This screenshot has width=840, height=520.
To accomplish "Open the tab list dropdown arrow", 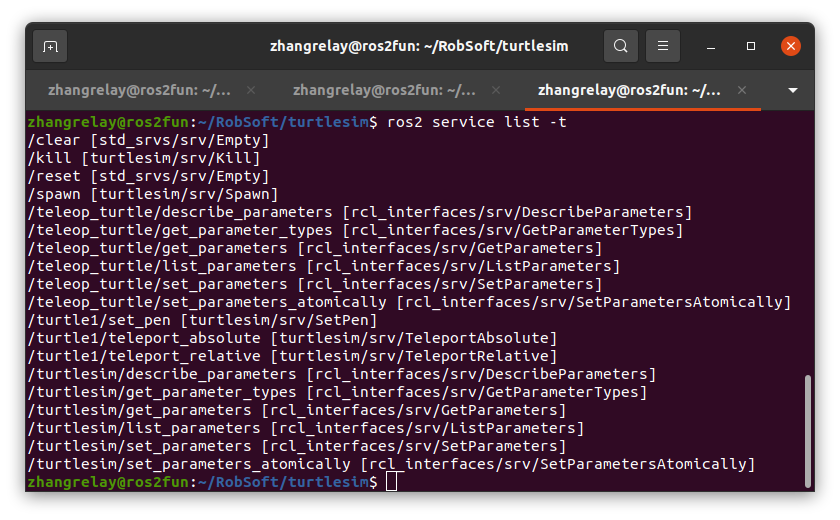I will (x=793, y=91).
